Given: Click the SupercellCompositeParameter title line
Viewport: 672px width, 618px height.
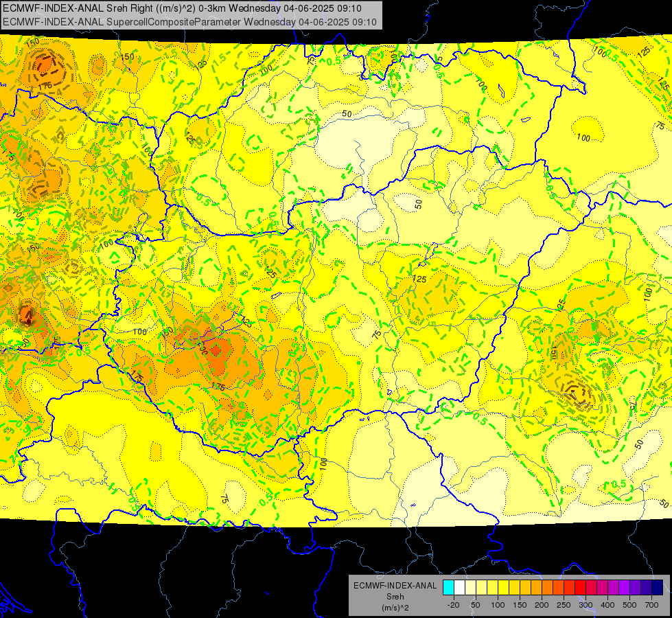Looking at the screenshot, I should tap(189, 22).
